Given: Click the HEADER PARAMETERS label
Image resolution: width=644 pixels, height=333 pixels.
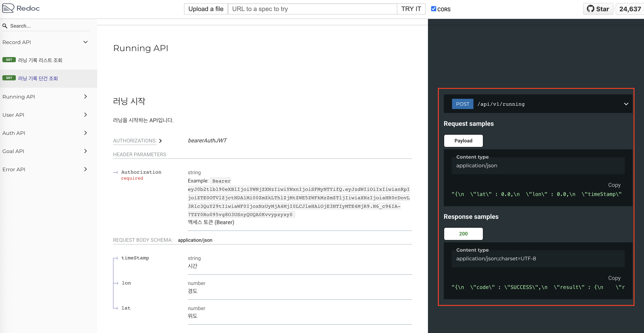Looking at the screenshot, I should tap(140, 154).
